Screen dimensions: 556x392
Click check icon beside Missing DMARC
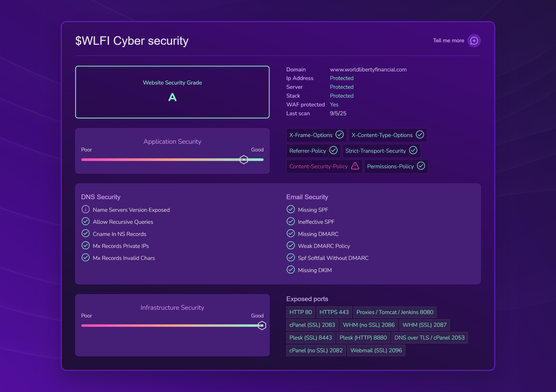point(291,233)
